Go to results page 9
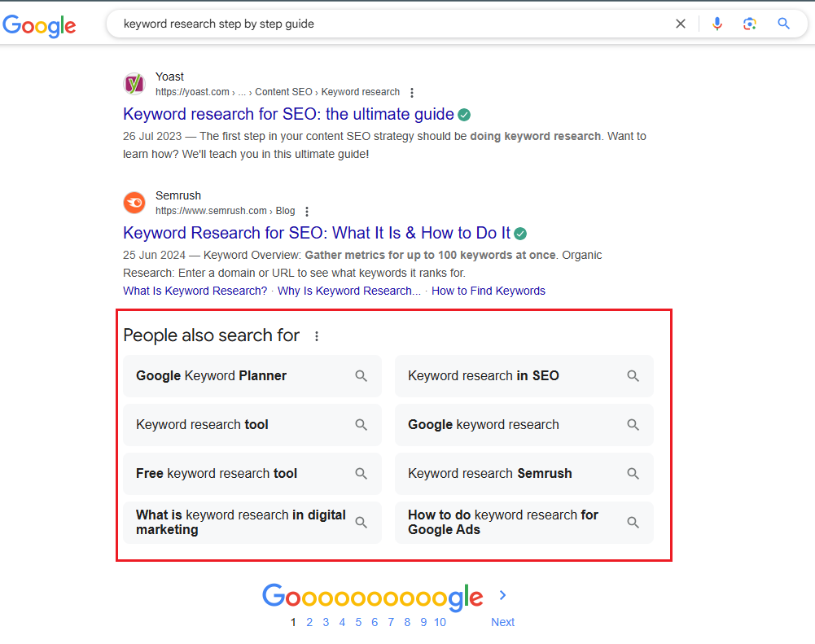The height and width of the screenshot is (644, 815). coord(423,622)
